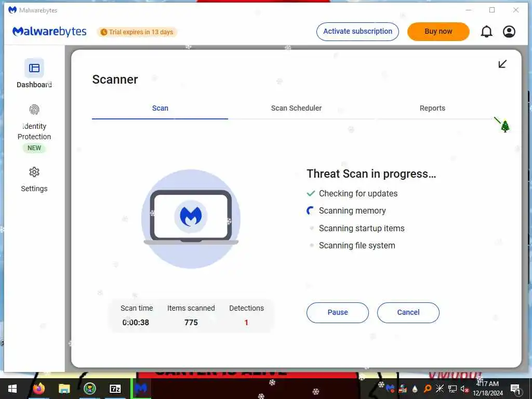532x399 pixels.
Task: Click the Christmas tree icon near Reports
Action: [x=505, y=126]
